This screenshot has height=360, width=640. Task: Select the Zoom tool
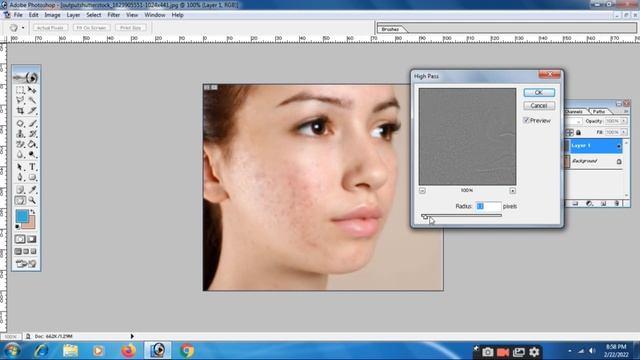pos(32,200)
